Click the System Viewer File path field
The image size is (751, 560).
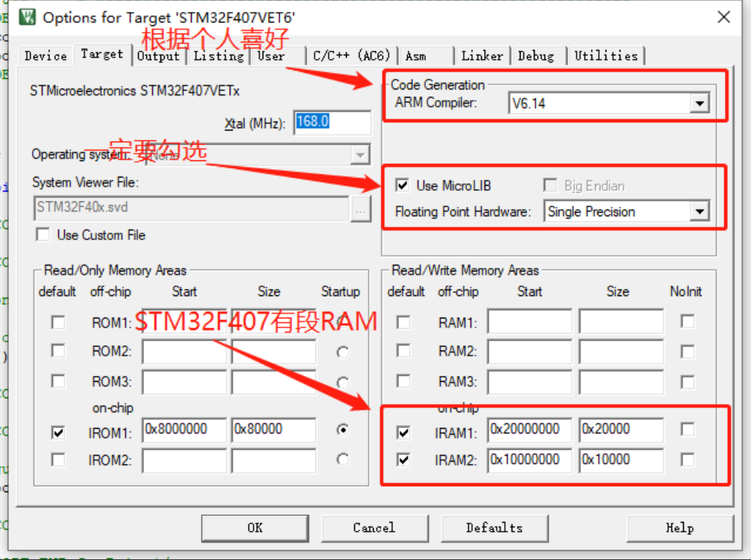(191, 208)
